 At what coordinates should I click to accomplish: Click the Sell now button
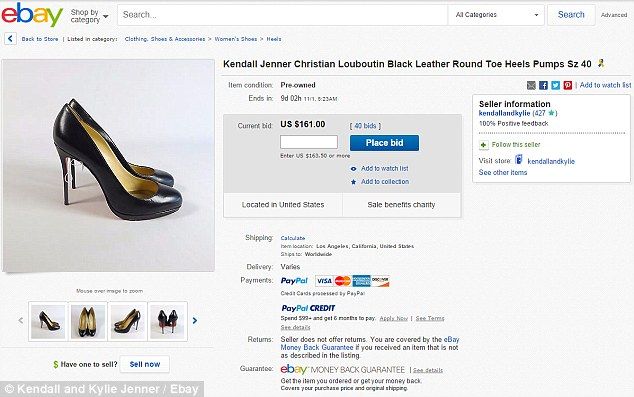click(x=145, y=364)
